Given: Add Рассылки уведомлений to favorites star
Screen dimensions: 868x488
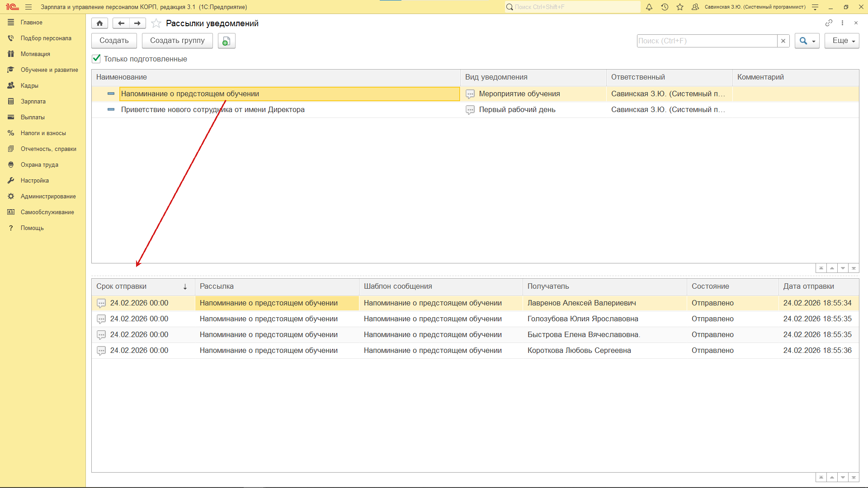Looking at the screenshot, I should click(x=156, y=23).
